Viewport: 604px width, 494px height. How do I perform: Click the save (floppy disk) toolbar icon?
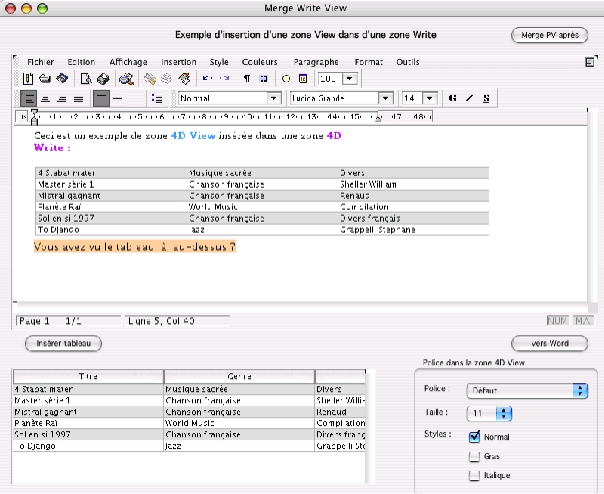tap(61, 78)
